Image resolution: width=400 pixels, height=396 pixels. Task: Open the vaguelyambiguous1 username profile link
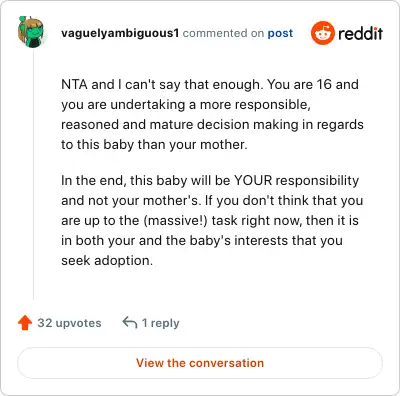point(120,33)
